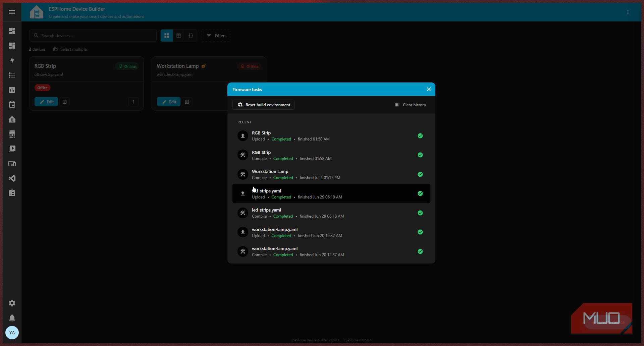Open the workstation-lamp.yaml Upload task row
The image size is (644, 346).
tap(331, 232)
